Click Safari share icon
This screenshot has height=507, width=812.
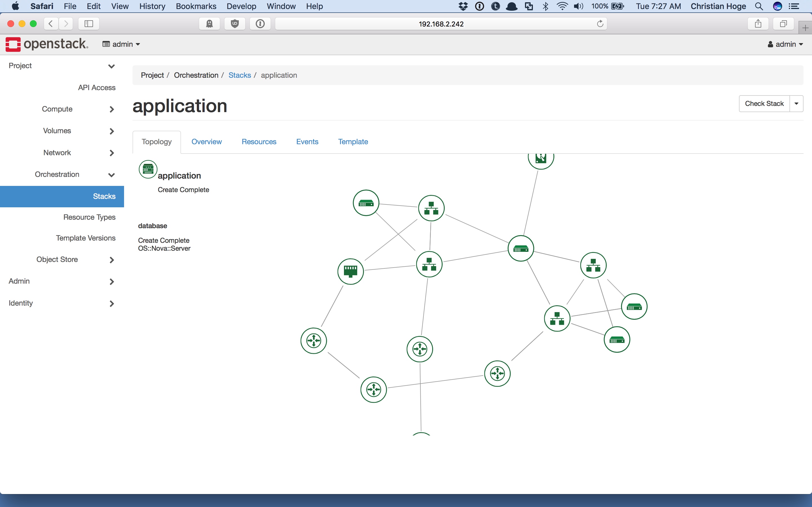(x=758, y=24)
